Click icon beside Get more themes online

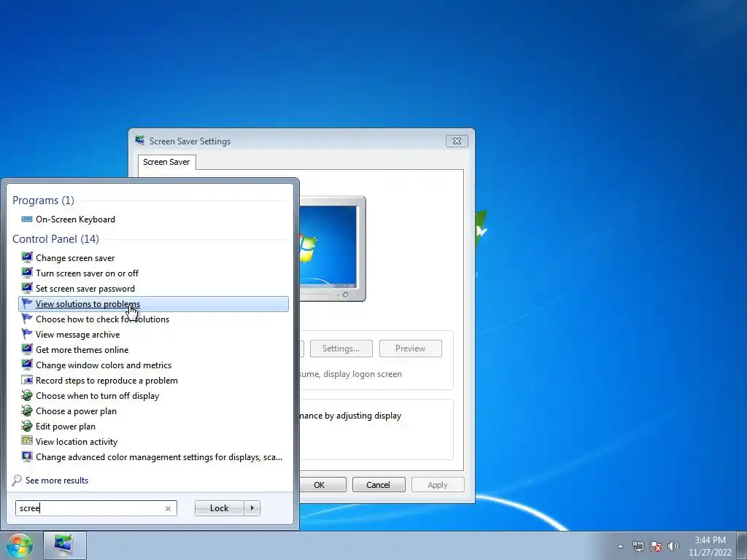click(x=27, y=349)
